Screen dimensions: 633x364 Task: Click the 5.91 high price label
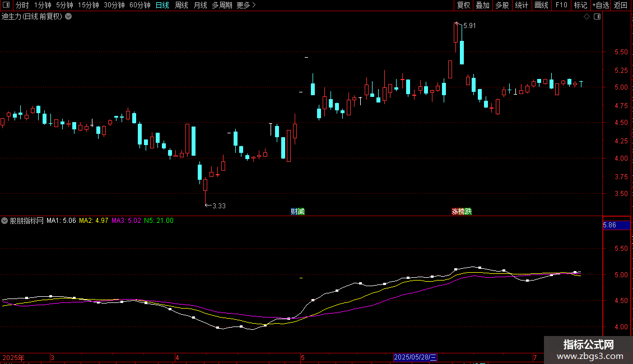coord(469,26)
